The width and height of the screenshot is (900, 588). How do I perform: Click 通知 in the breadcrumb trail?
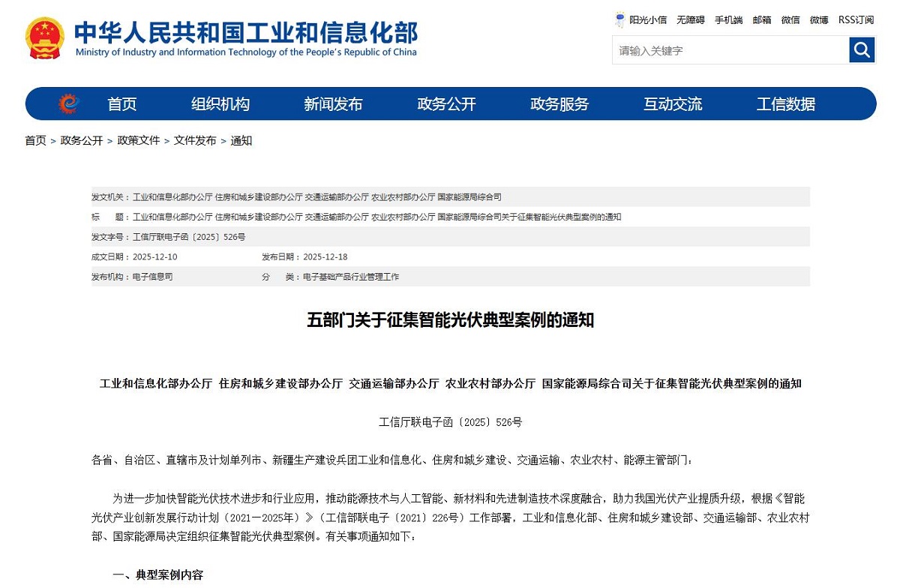(x=241, y=140)
